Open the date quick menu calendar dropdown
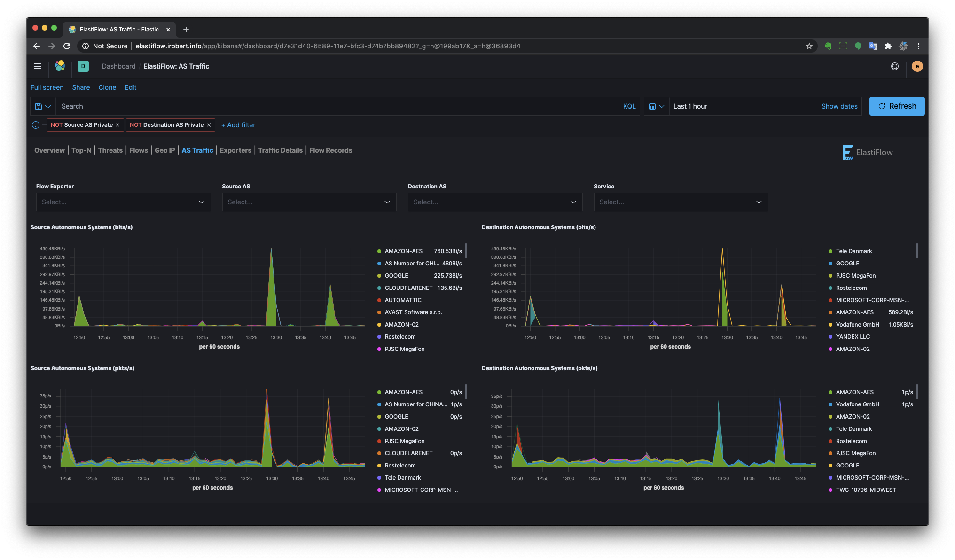955x560 pixels. click(x=656, y=106)
